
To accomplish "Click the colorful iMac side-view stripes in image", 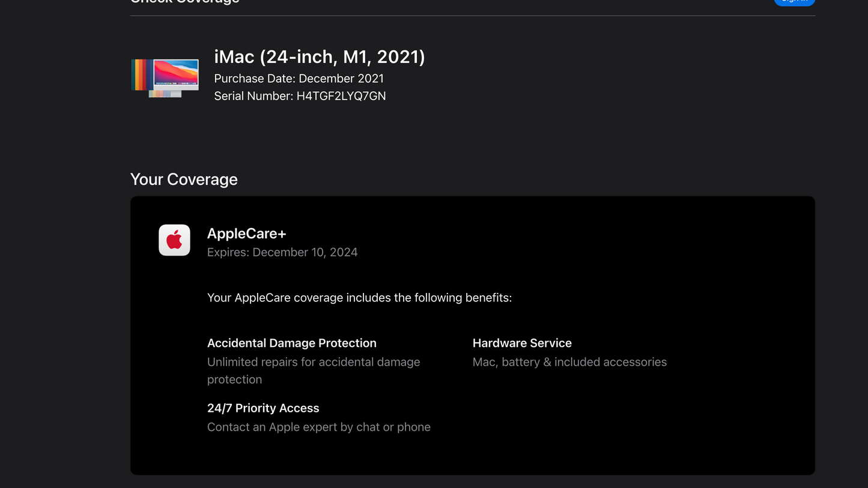I will pyautogui.click(x=142, y=75).
